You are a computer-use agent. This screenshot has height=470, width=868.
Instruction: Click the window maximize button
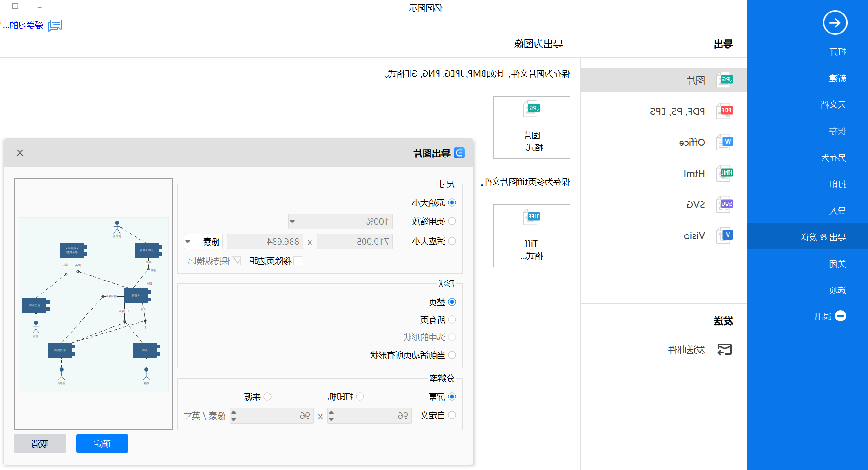(x=15, y=7)
